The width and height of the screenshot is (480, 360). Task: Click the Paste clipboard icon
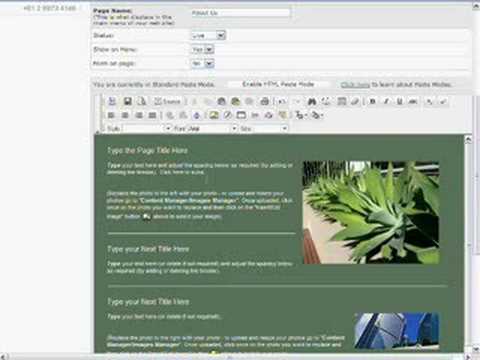[x=221, y=101]
